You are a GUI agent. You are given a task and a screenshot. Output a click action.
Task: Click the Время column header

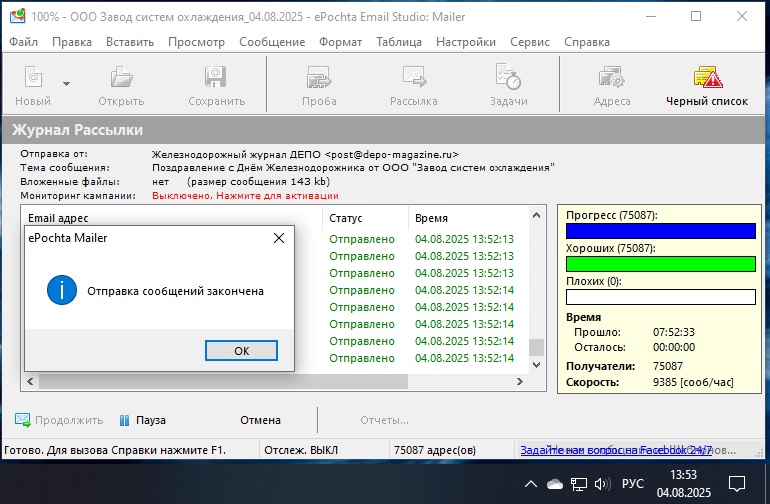click(x=431, y=218)
